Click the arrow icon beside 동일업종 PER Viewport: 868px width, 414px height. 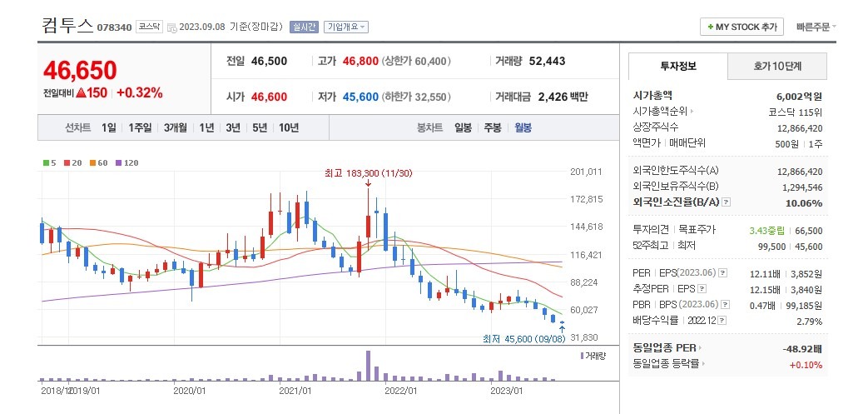pyautogui.click(x=699, y=348)
